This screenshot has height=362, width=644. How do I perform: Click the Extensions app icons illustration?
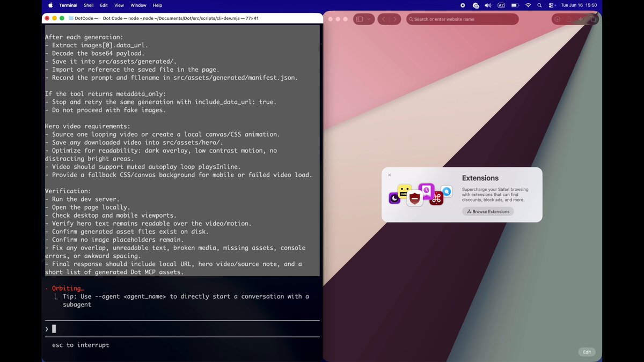[421, 195]
